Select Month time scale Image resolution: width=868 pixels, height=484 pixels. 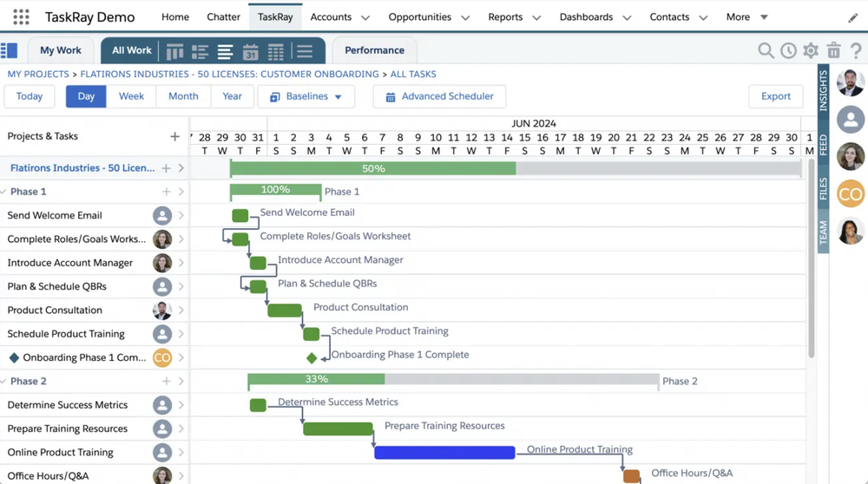(x=183, y=96)
